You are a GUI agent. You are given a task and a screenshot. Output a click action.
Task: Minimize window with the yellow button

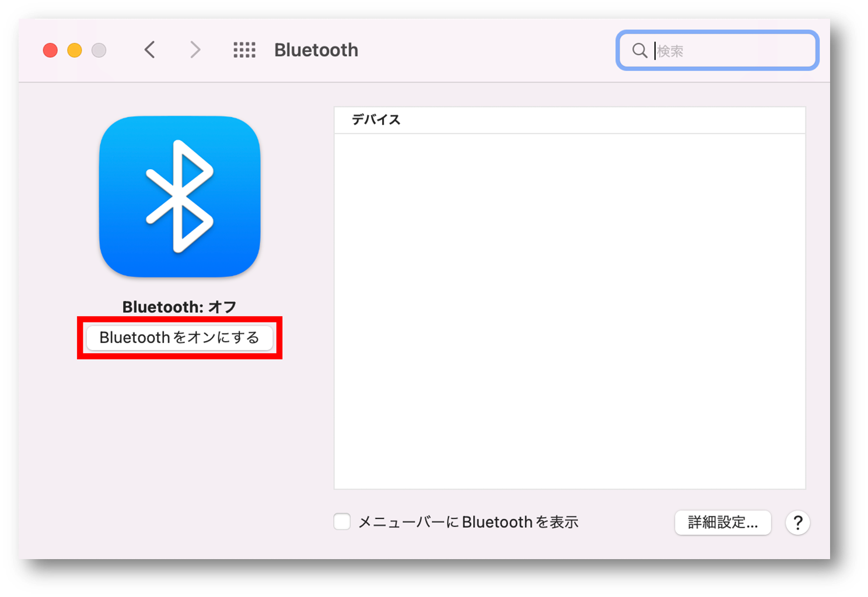[75, 51]
